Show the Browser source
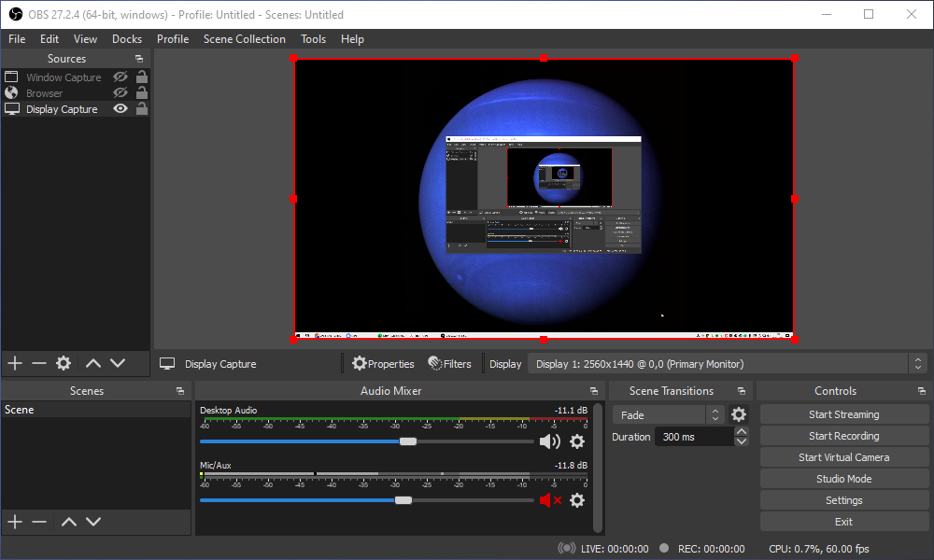 tap(120, 93)
